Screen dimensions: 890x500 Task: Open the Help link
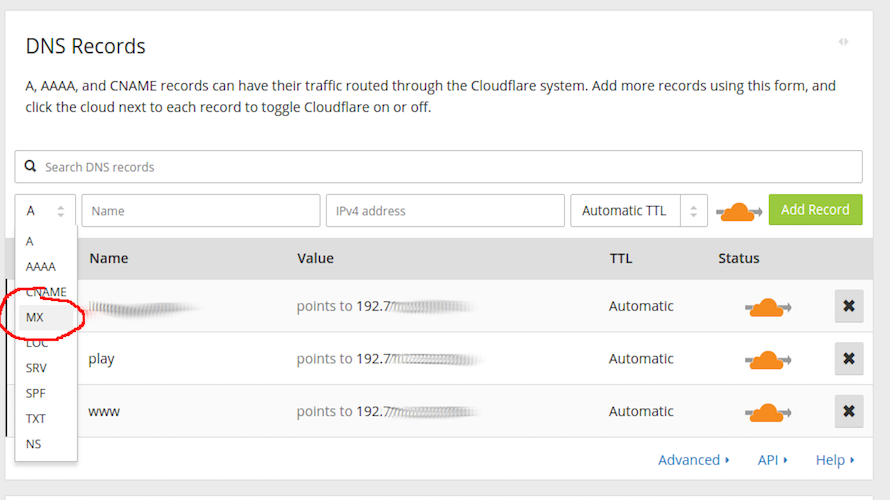pos(835,460)
